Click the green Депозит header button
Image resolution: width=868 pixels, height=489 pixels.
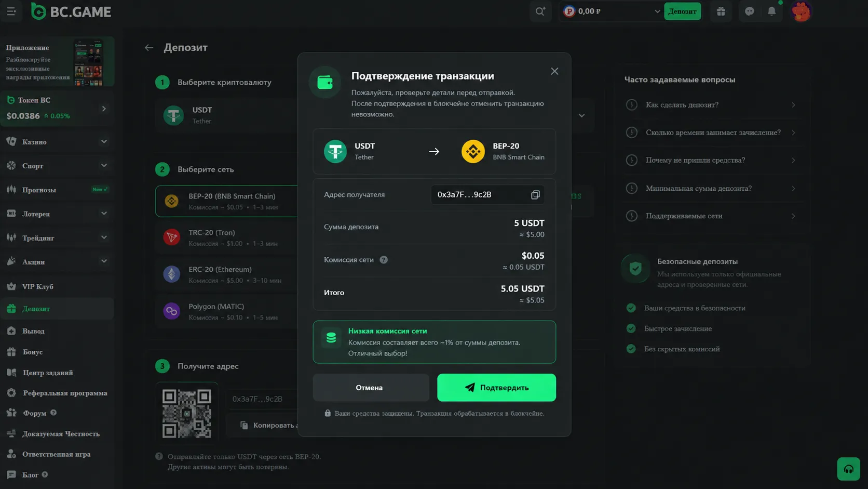pos(682,11)
